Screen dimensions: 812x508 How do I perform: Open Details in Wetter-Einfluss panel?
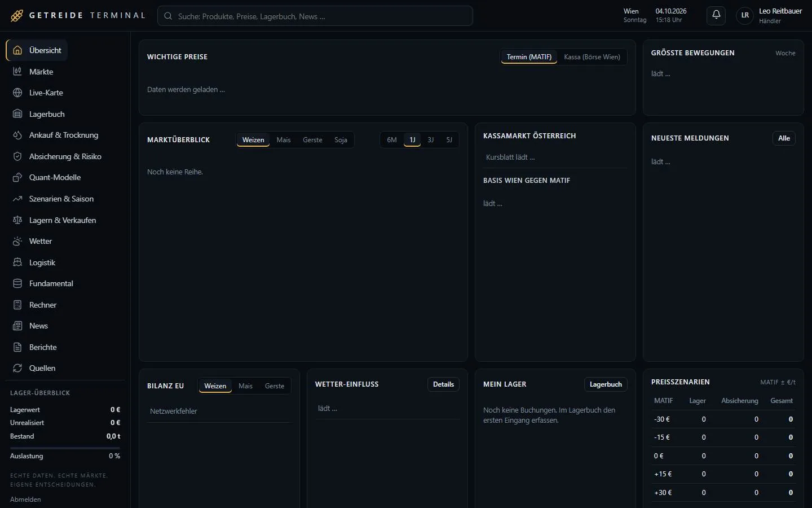pyautogui.click(x=443, y=384)
